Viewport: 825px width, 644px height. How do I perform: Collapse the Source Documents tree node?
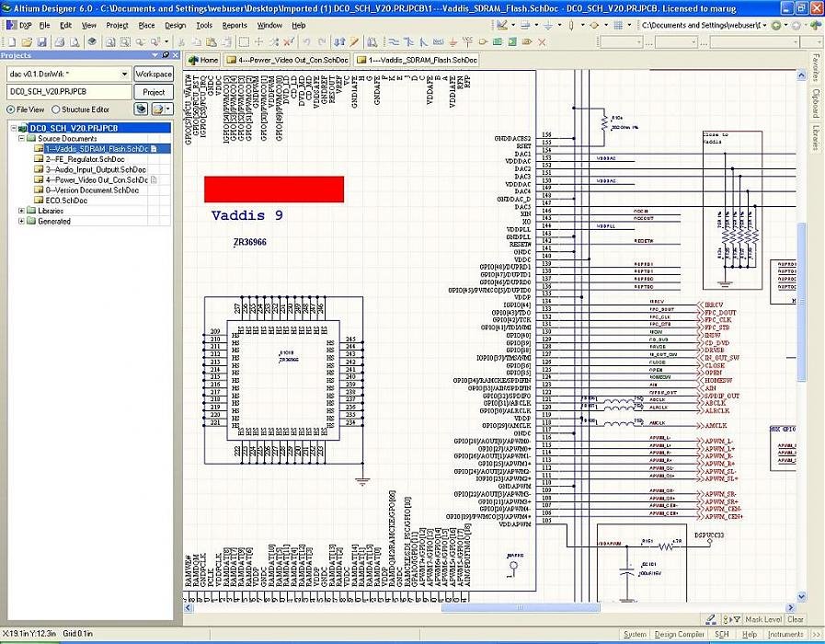coord(21,139)
